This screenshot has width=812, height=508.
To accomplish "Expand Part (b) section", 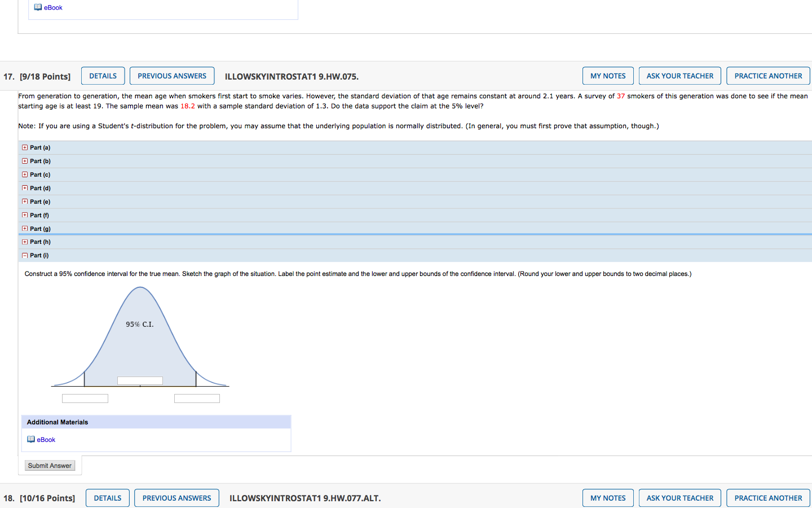I will tap(25, 161).
